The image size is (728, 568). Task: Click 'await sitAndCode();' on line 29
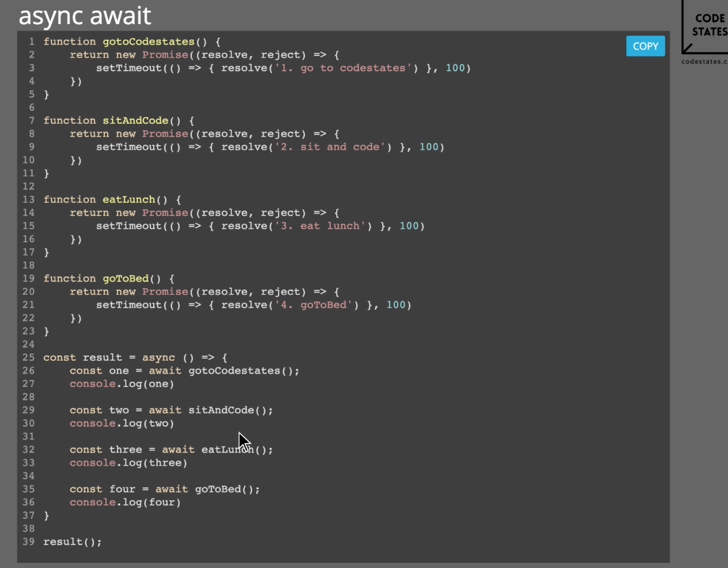211,410
